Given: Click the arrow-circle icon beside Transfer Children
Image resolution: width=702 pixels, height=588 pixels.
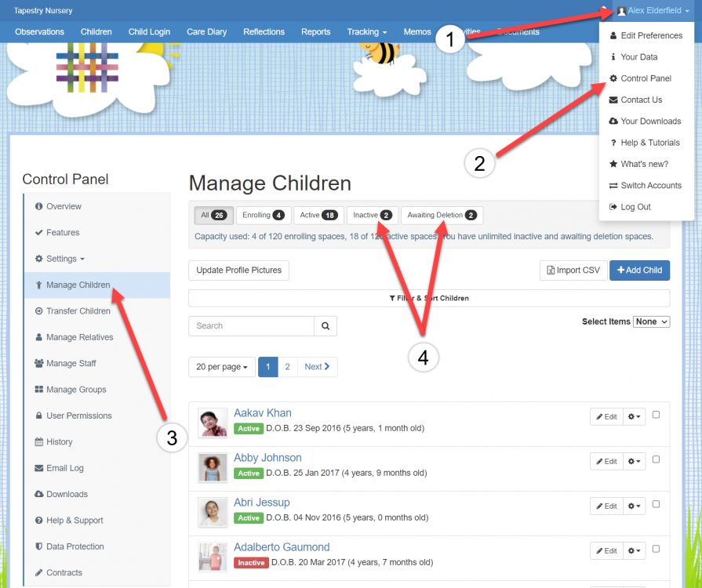Looking at the screenshot, I should 39,311.
